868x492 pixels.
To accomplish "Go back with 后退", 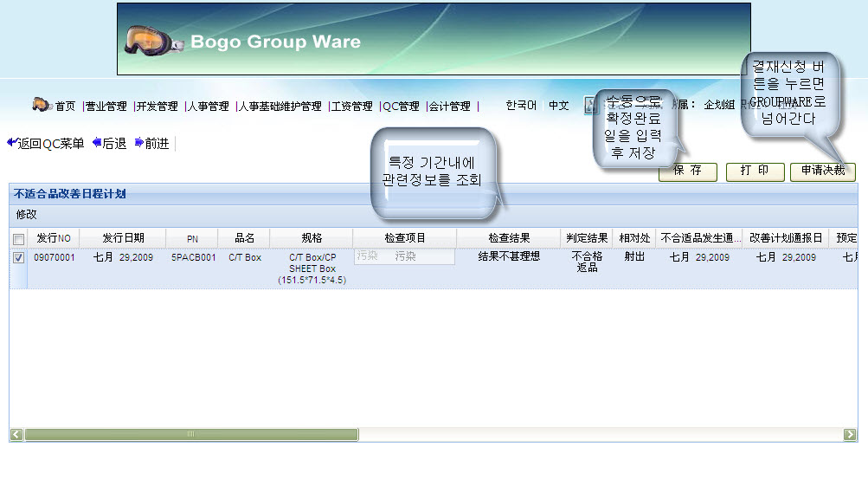I will [114, 144].
